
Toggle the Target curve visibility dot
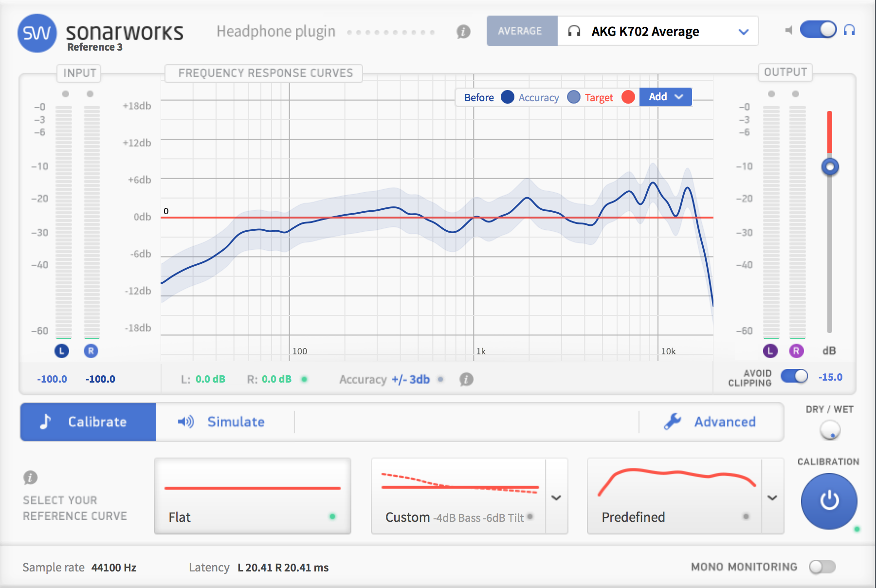(628, 97)
